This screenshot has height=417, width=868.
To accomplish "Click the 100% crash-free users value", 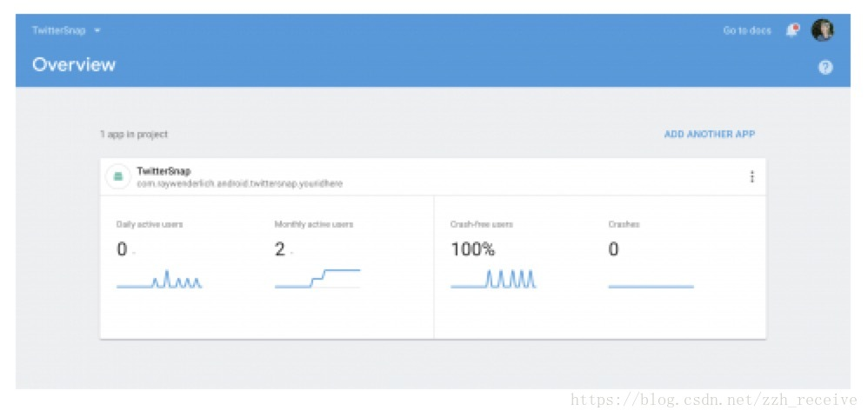I will [x=473, y=249].
